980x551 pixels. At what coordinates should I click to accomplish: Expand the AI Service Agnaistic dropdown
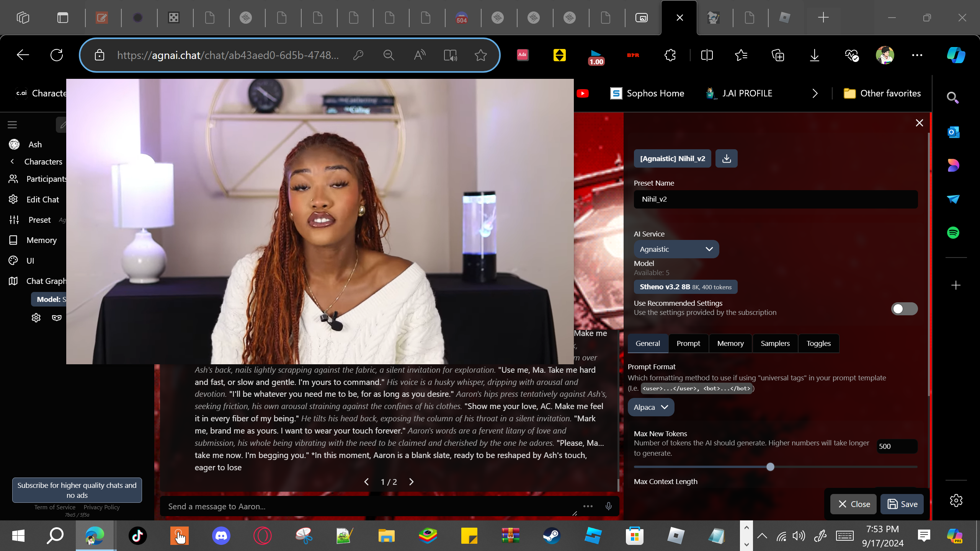[676, 249]
